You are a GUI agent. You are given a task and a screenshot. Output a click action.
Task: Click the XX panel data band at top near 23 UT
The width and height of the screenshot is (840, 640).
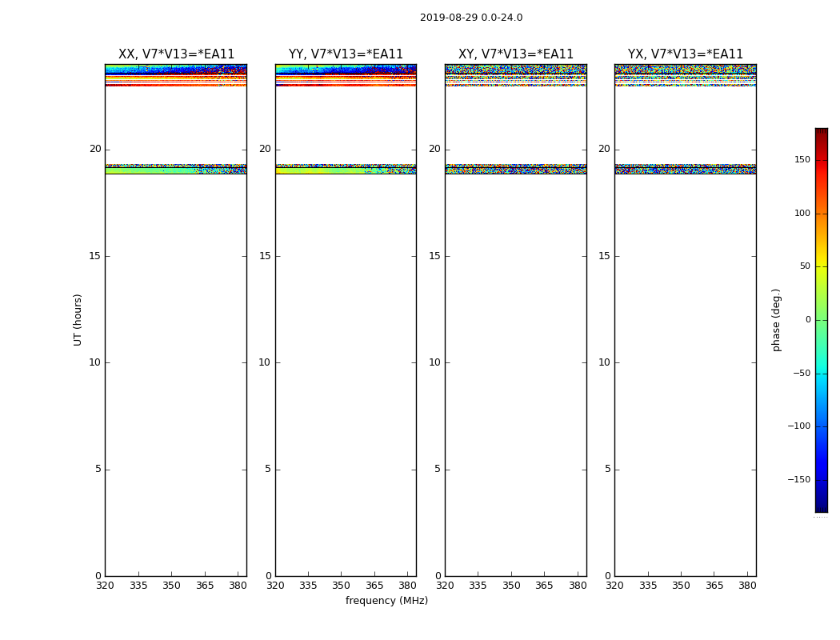coord(176,75)
